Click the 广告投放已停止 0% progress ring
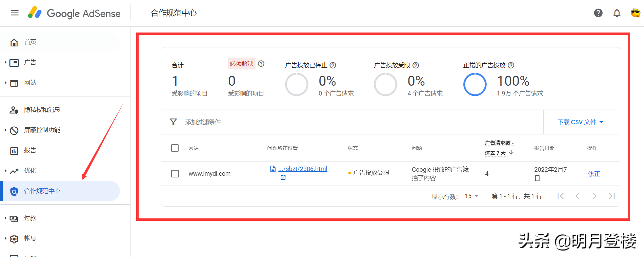 pos(297,85)
